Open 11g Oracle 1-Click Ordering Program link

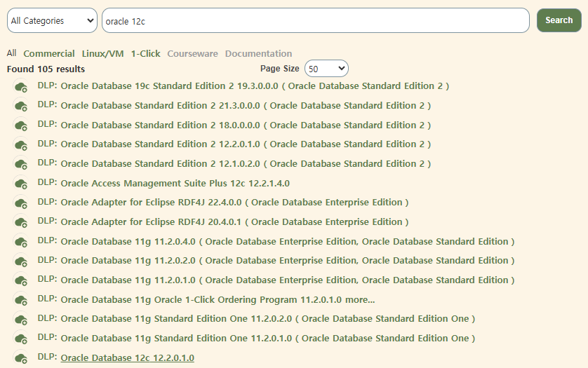click(x=218, y=300)
